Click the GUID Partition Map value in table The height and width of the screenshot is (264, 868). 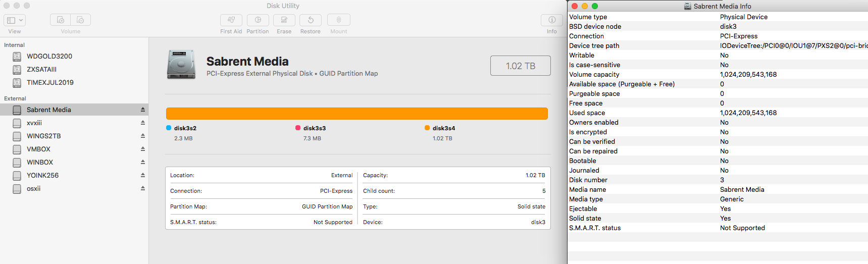click(327, 206)
